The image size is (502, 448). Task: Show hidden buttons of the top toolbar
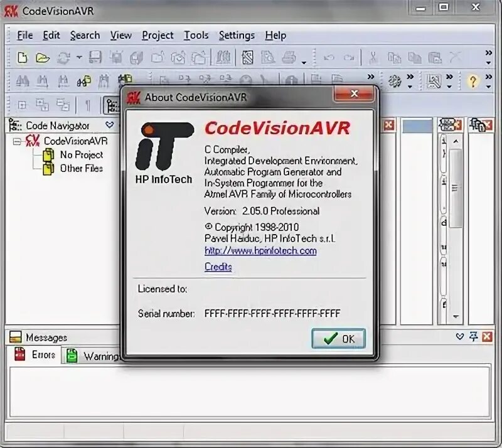[x=488, y=56]
